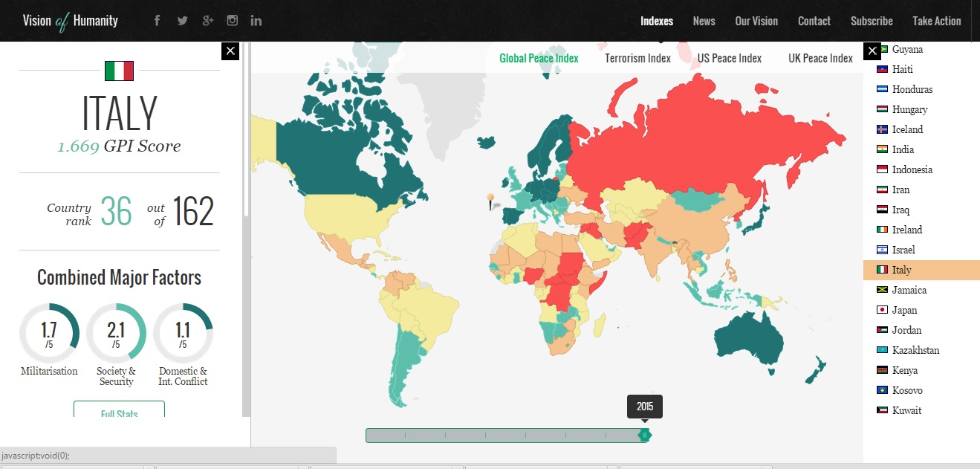Switch to Global Peace Index tab

[x=539, y=58]
